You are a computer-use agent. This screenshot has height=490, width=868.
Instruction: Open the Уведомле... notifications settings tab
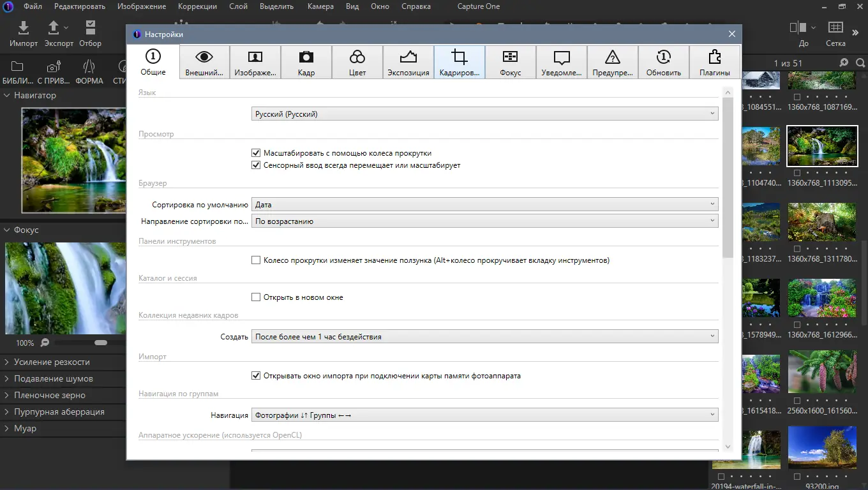point(562,63)
